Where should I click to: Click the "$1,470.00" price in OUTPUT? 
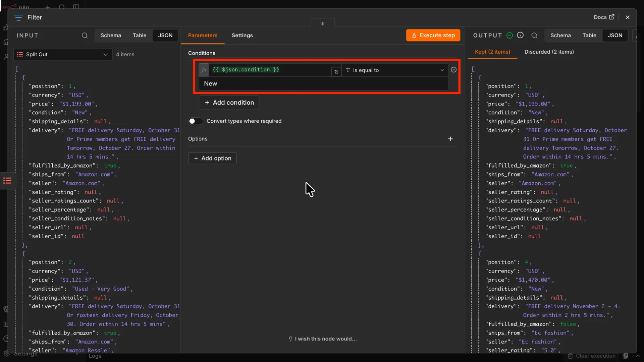click(x=533, y=280)
